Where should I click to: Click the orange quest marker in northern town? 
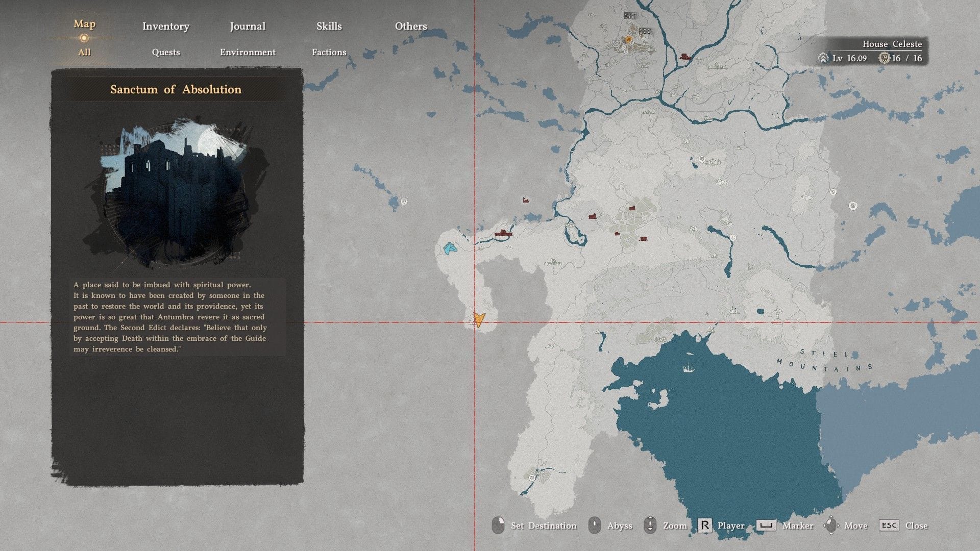tap(629, 39)
